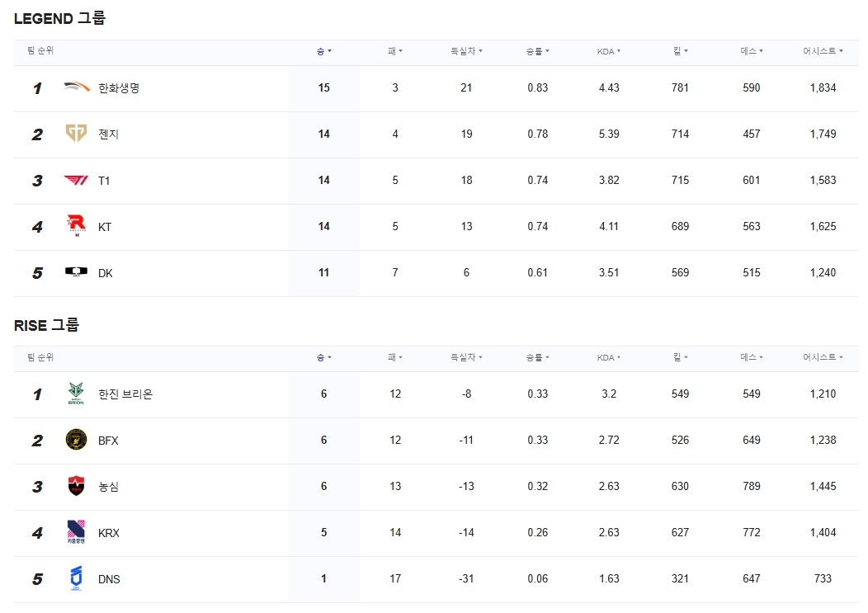Open the 한진 브리온 team name link
Viewport: 868px width, 613px height.
point(125,394)
